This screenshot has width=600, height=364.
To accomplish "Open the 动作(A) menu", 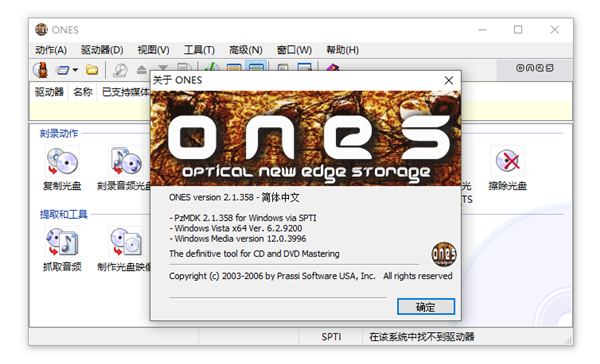I will pos(51,50).
